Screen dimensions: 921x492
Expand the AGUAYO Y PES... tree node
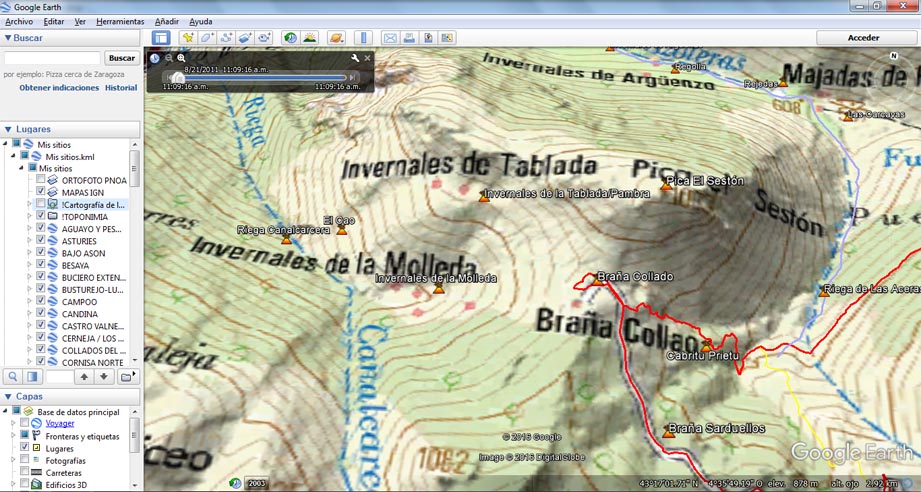pyautogui.click(x=29, y=228)
